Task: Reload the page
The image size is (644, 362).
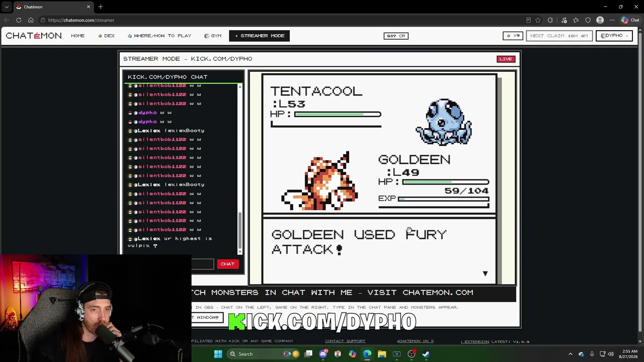Action: click(19, 20)
